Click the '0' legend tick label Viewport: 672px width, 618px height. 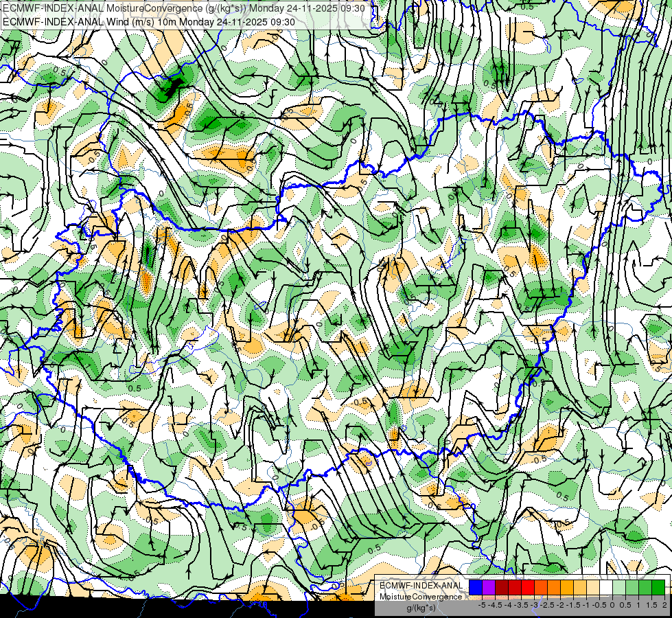coord(612,605)
